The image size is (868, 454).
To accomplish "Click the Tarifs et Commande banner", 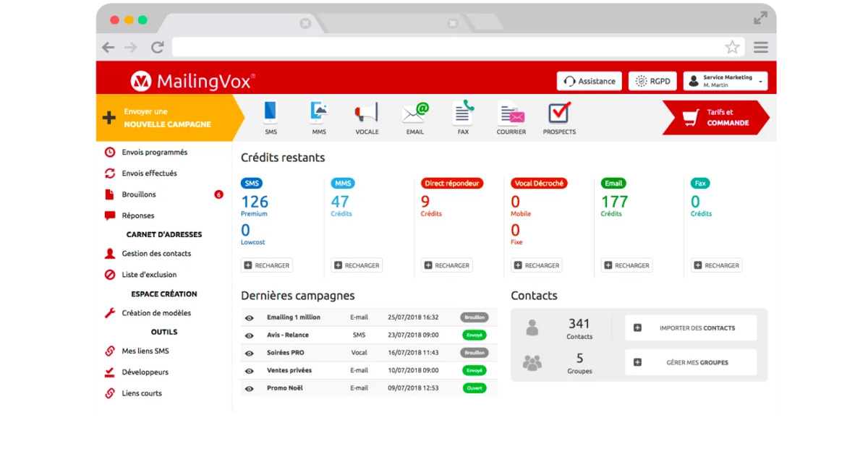I will click(715, 118).
